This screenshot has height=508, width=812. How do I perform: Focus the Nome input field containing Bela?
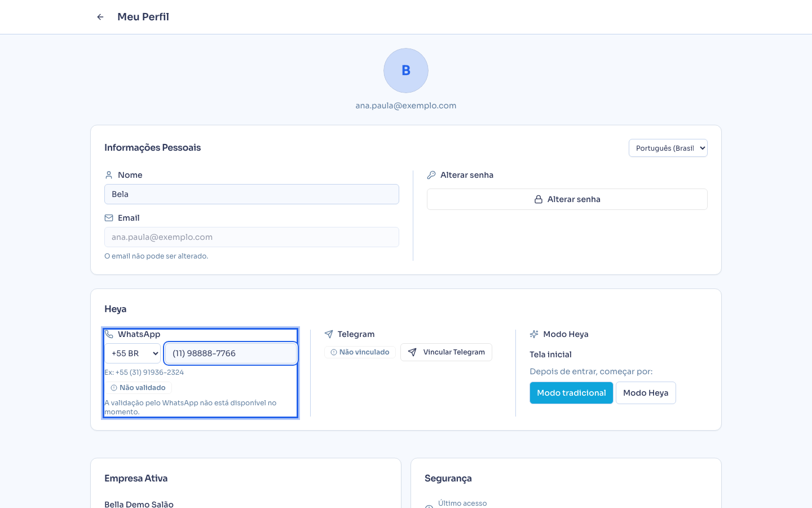click(x=251, y=194)
